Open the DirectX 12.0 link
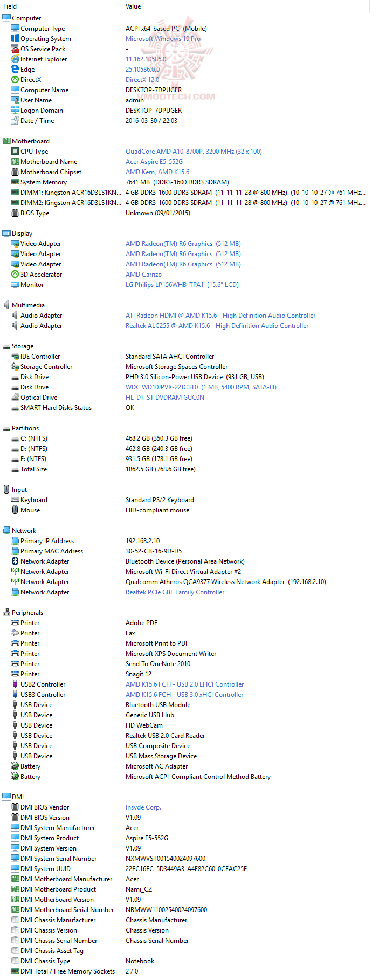This screenshot has width=379, height=980. (142, 79)
